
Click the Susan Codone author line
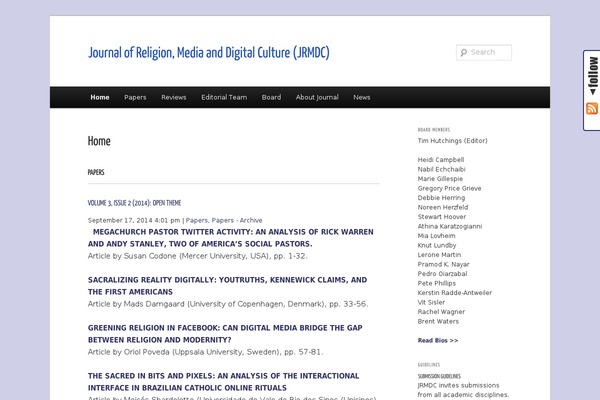point(197,256)
